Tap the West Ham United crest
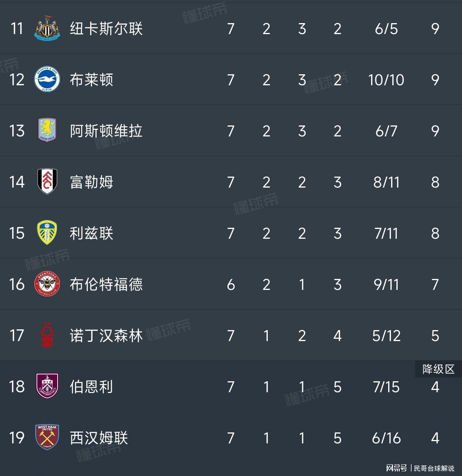Viewport: 462px width, 476px height. click(x=47, y=437)
